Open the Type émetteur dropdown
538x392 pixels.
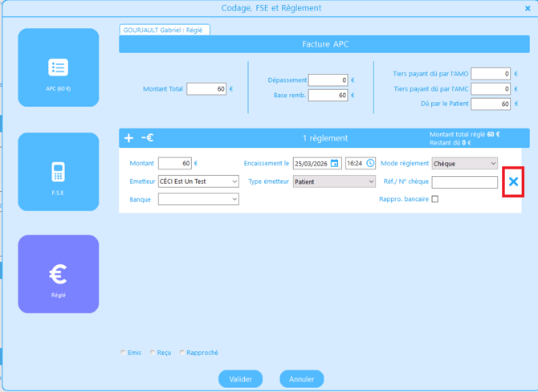pos(334,182)
